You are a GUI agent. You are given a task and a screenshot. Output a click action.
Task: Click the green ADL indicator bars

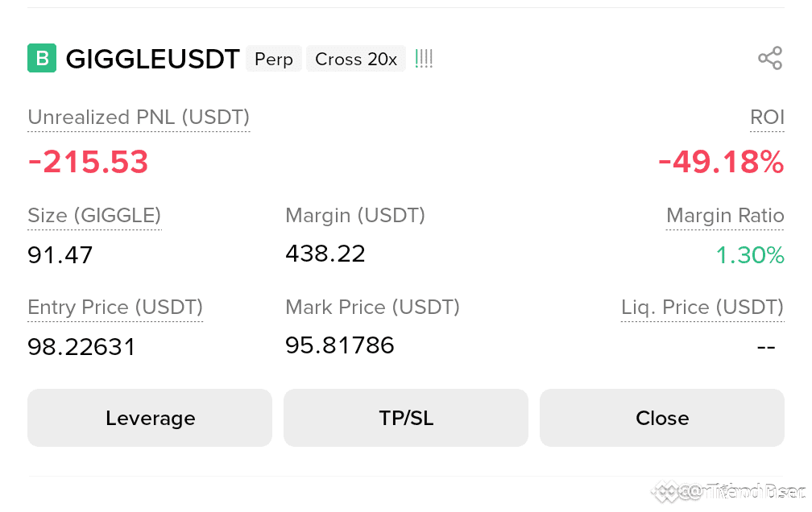click(424, 59)
